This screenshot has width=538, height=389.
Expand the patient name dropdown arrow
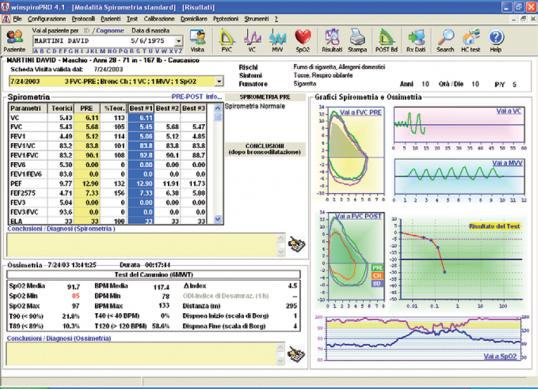pos(178,41)
